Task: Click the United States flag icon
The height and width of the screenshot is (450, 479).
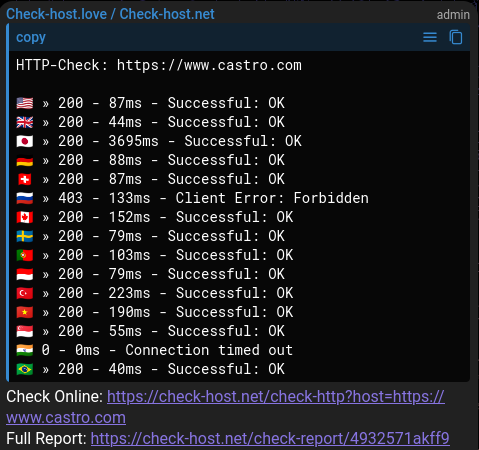Action: [25, 103]
